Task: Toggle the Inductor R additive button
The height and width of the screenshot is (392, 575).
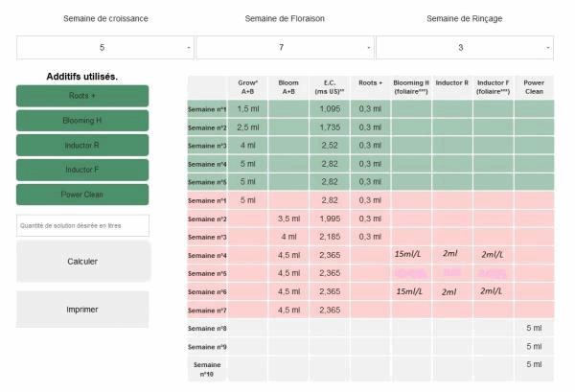Action: 82,146
